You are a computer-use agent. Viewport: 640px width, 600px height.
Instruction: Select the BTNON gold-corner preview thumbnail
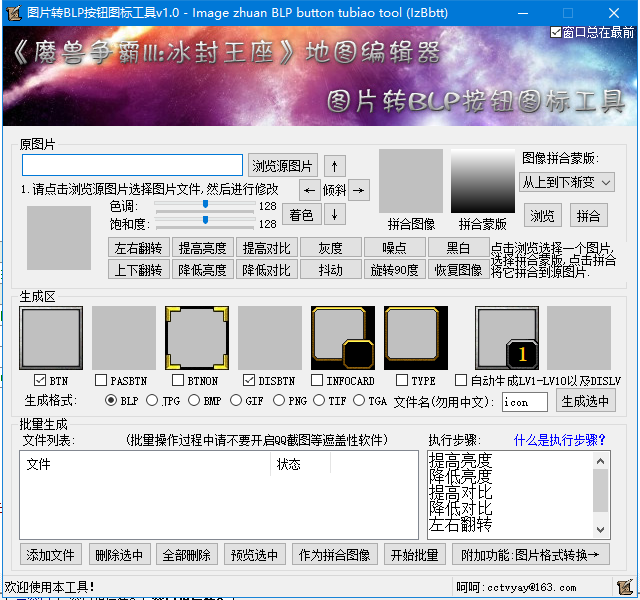pyautogui.click(x=197, y=338)
